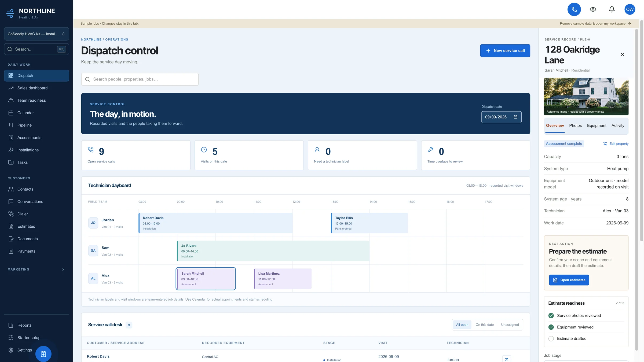Switch to the Equipment tab
The width and height of the screenshot is (644, 362).
click(x=597, y=125)
